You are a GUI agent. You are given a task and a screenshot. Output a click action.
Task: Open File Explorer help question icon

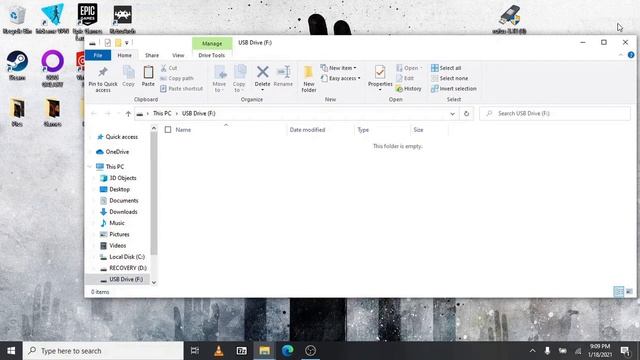click(631, 55)
